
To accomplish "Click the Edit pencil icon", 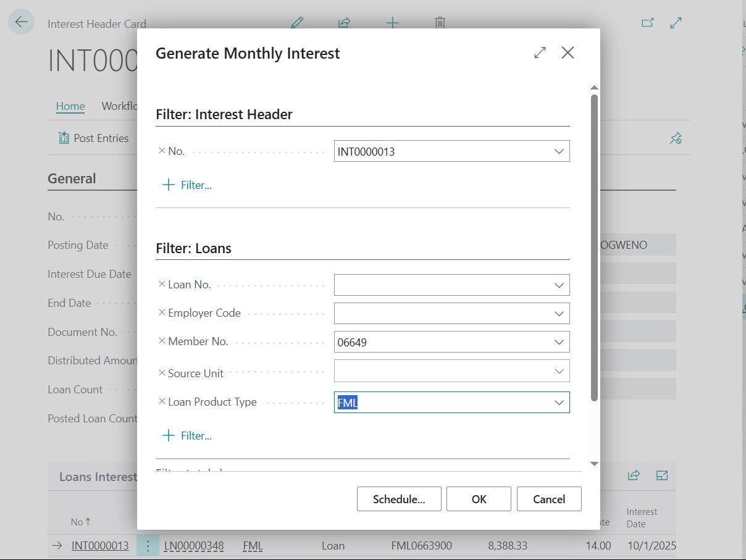I will [x=297, y=22].
